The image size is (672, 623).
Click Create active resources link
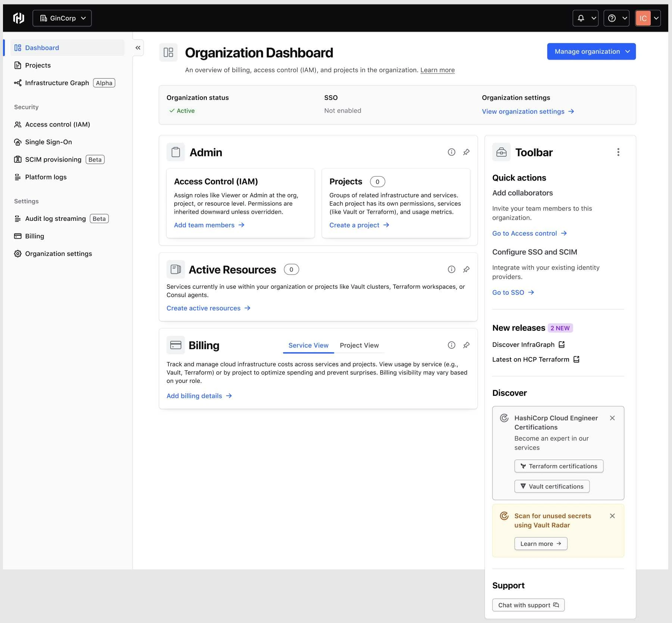pyautogui.click(x=208, y=308)
